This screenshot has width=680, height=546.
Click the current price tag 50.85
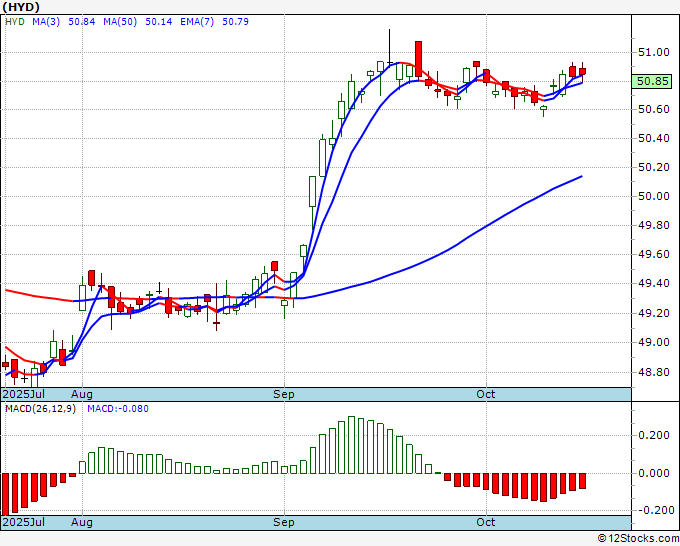click(x=652, y=81)
